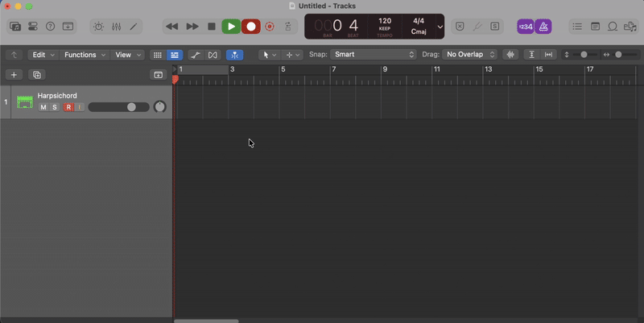Mute the Harpsichord track
This screenshot has height=323, width=644.
point(43,107)
